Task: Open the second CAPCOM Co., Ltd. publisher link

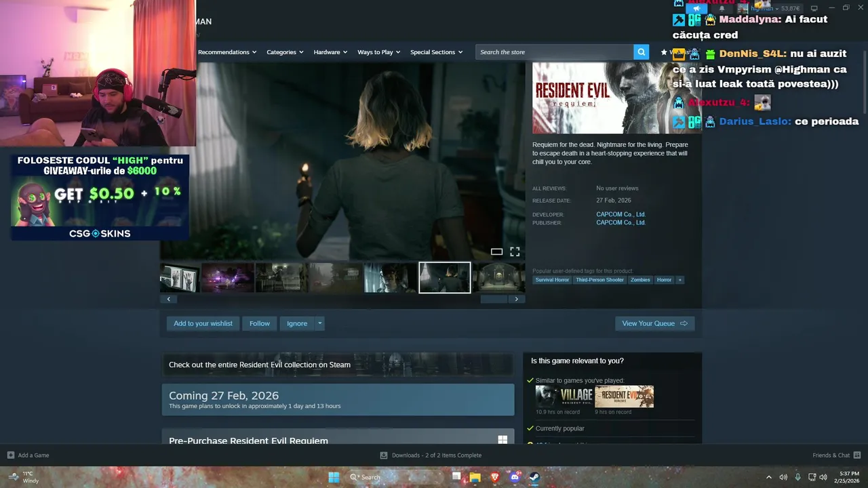Action: (x=620, y=222)
